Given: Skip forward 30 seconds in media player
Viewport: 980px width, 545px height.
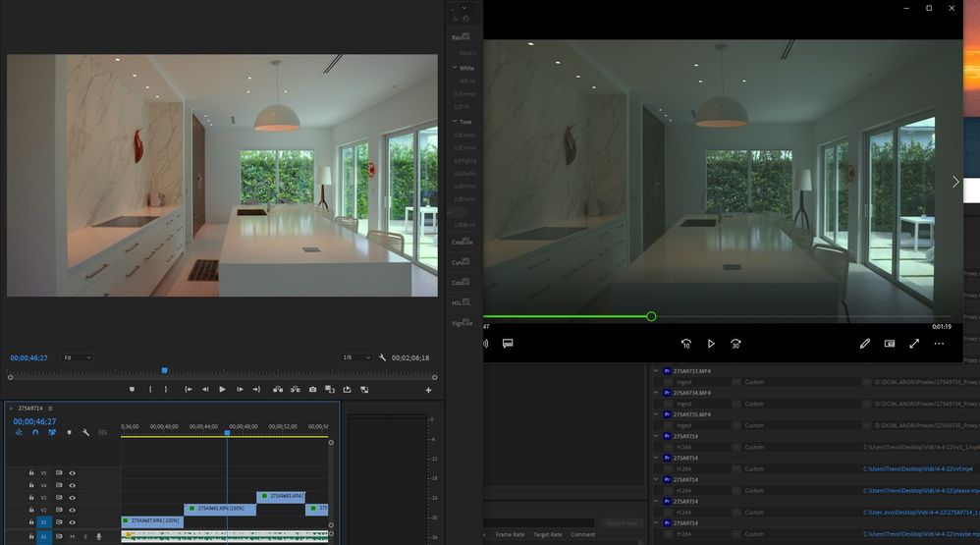Looking at the screenshot, I should [x=735, y=344].
